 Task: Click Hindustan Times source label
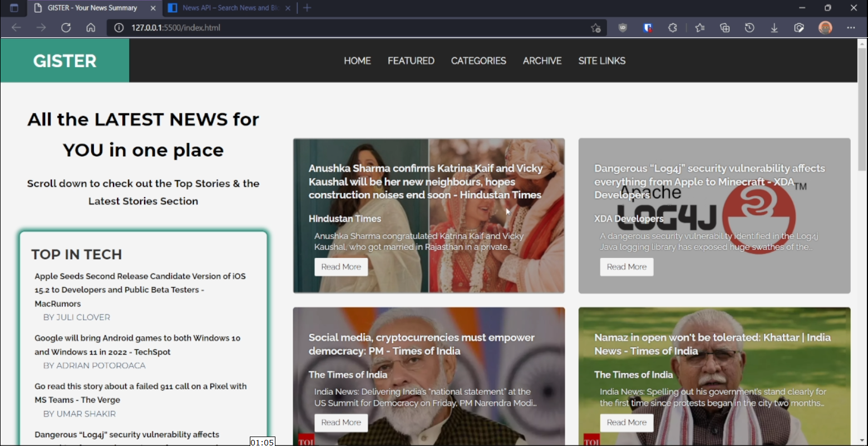coord(345,219)
